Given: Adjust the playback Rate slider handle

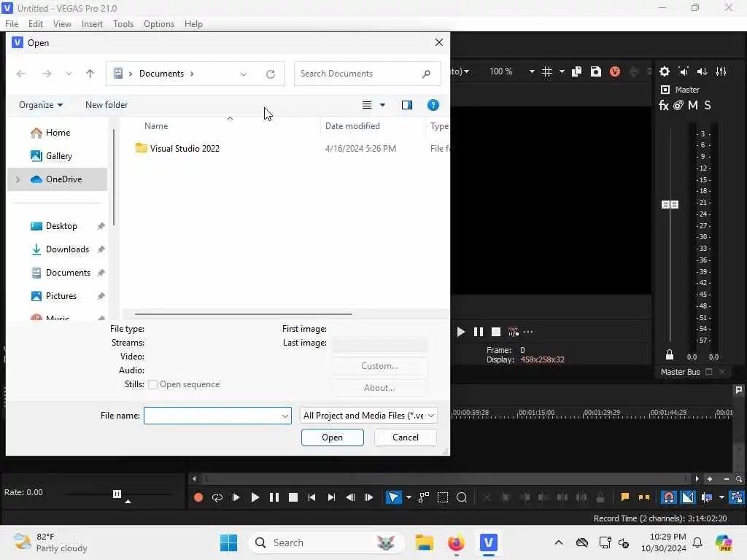Looking at the screenshot, I should (117, 494).
